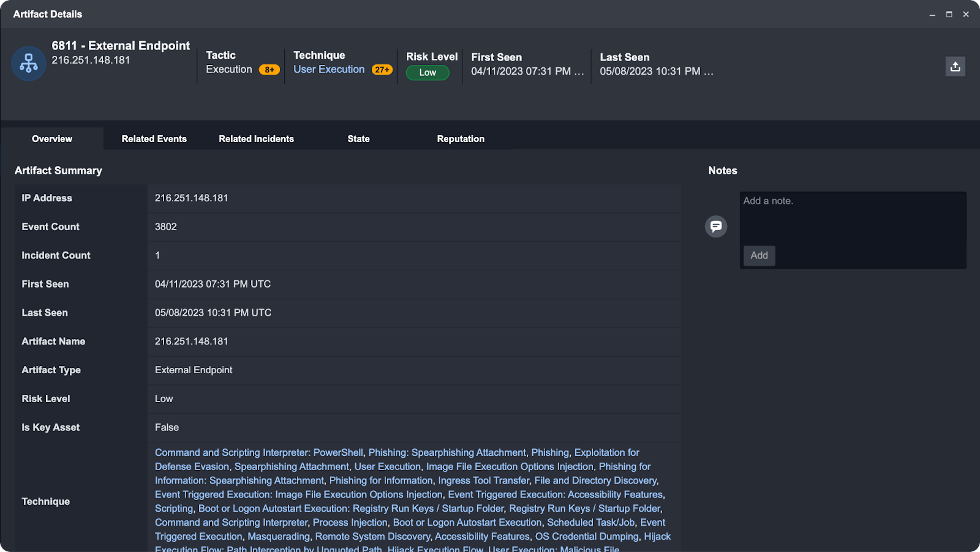980x552 pixels.
Task: Select the Overview tab
Action: click(52, 139)
